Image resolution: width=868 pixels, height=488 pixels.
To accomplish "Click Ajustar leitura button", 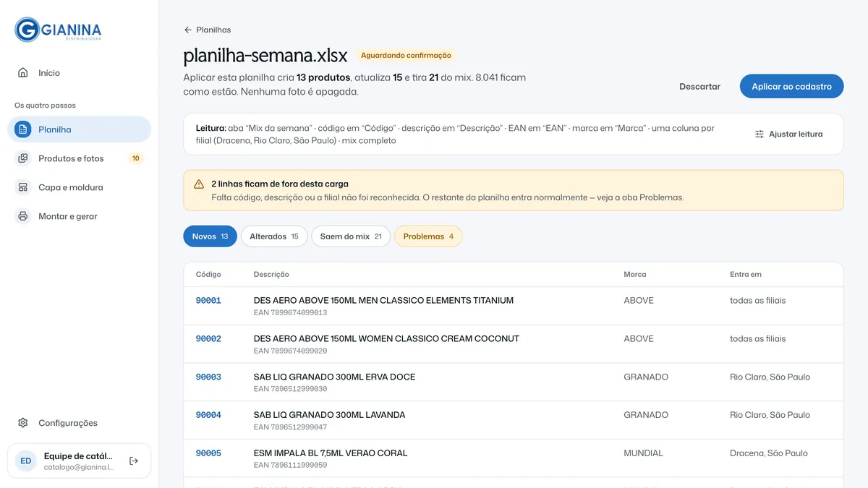I will tap(788, 134).
